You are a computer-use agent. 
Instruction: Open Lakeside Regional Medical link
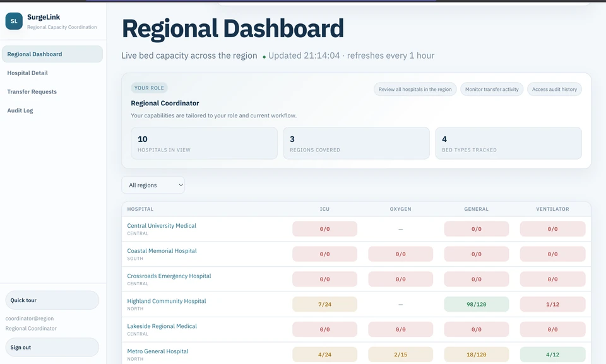pos(162,326)
